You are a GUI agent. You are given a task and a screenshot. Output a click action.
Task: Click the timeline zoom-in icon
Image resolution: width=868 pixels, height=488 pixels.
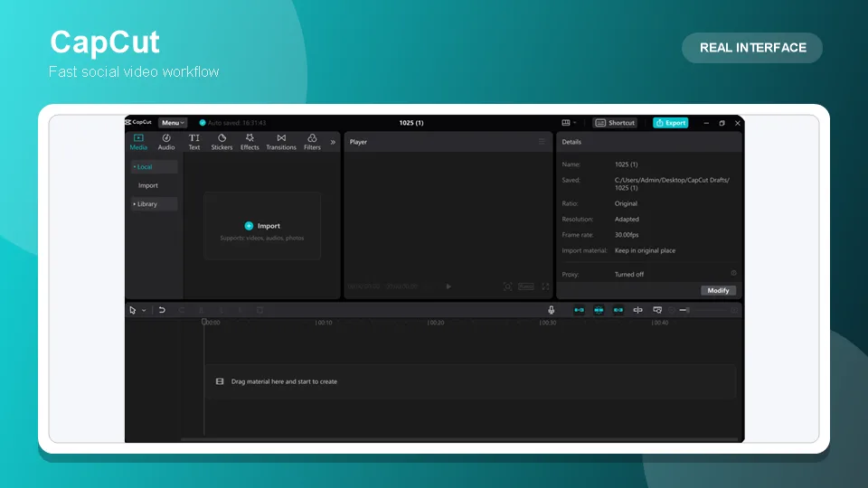[x=734, y=310]
